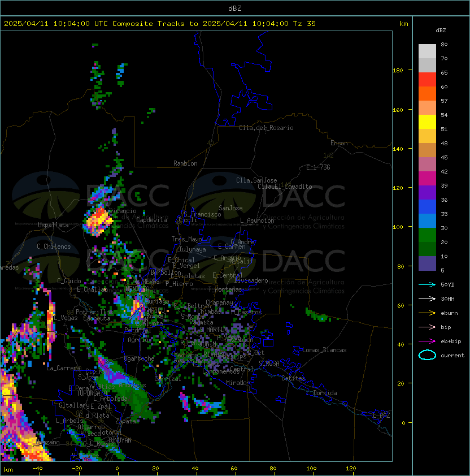This screenshot has height=476, width=470.
Task: Click the 'Ugarteche' map label
Action: (140, 358)
